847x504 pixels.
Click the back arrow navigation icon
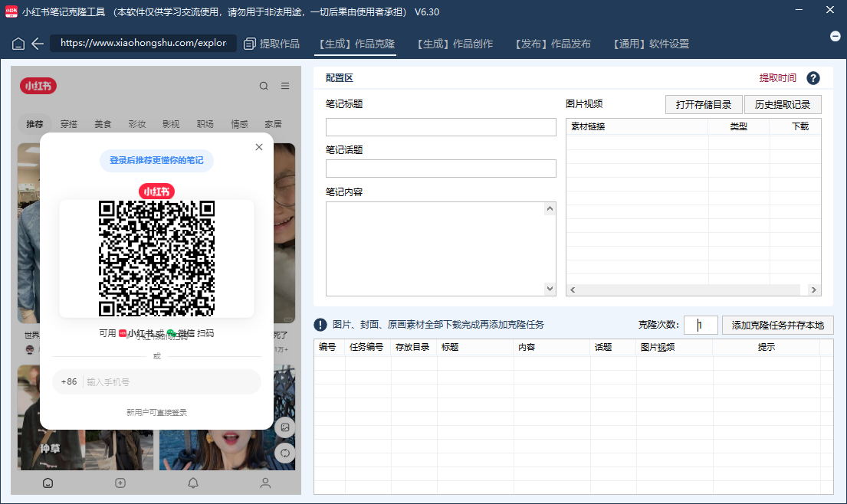click(38, 44)
